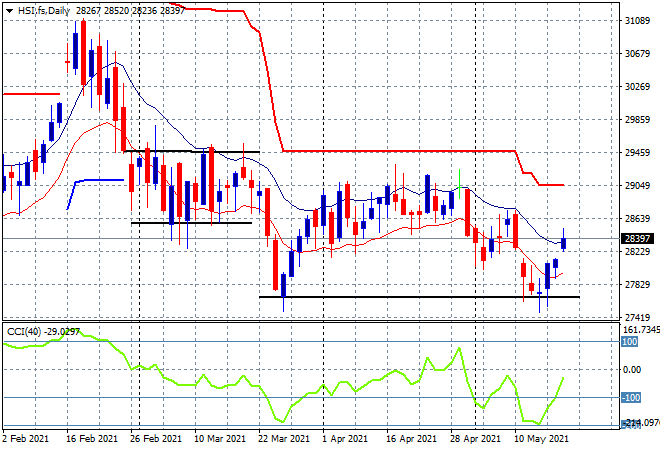The width and height of the screenshot is (660, 450).
Task: Click the 0.00 CCI axis label
Action: [632, 370]
